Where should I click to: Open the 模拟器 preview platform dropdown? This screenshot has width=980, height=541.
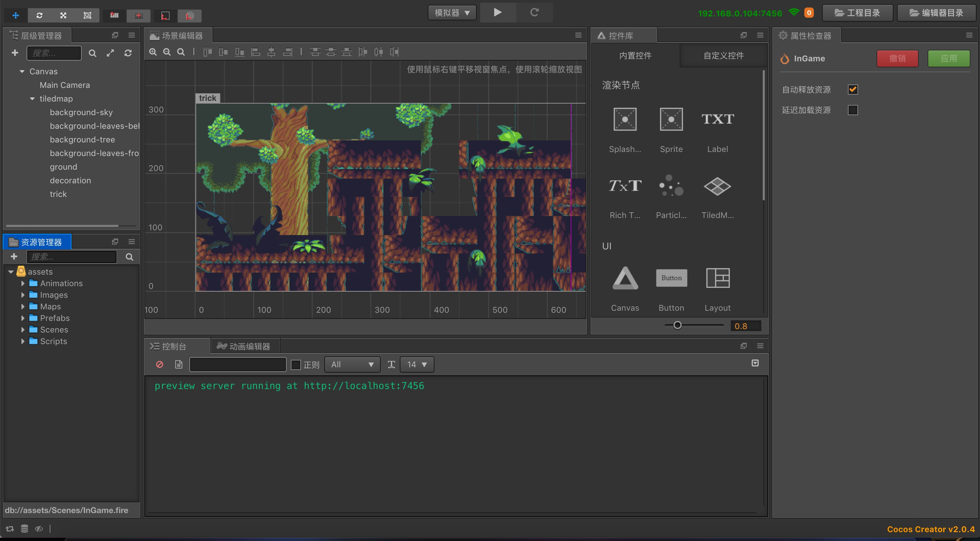(452, 13)
